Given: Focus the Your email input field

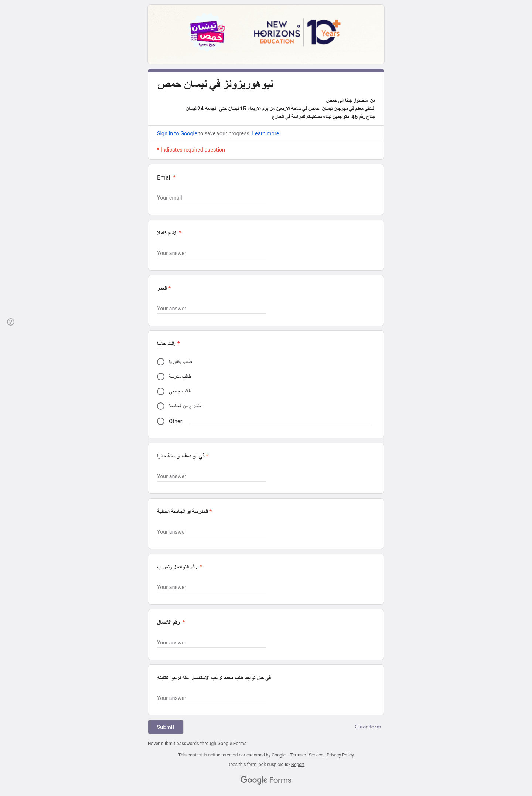Looking at the screenshot, I should tap(211, 198).
